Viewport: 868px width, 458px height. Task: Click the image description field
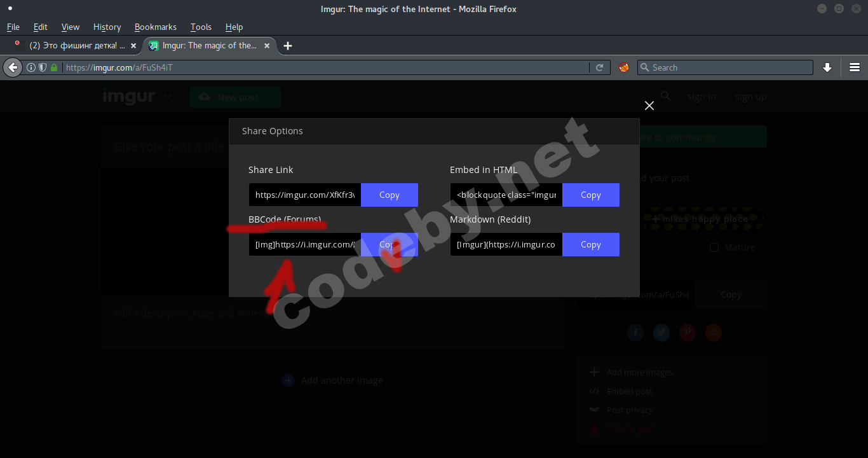pos(332,321)
